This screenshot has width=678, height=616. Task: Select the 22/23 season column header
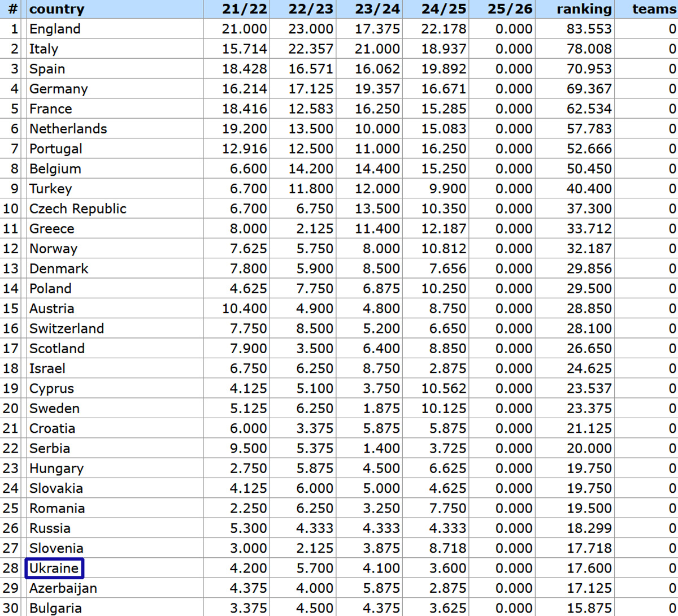pos(311,9)
